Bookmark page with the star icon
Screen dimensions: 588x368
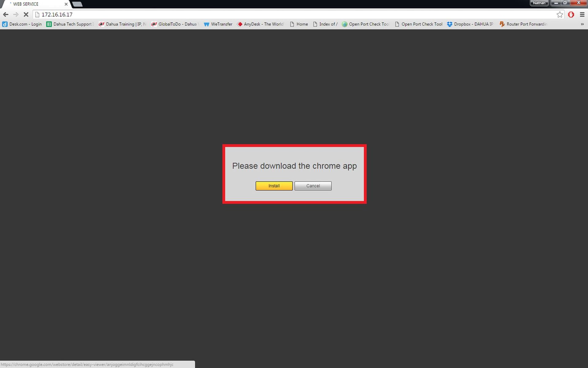point(560,14)
